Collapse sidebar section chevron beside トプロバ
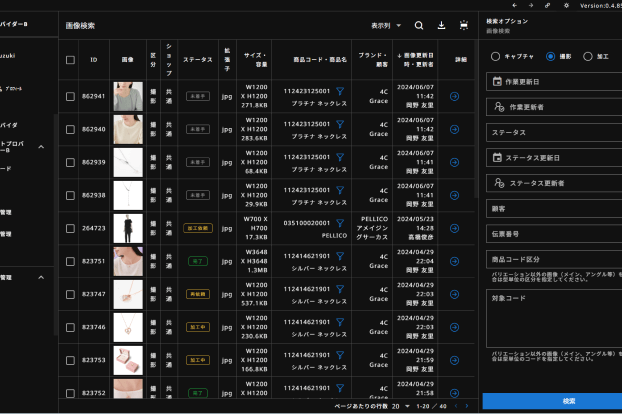 [41, 147]
